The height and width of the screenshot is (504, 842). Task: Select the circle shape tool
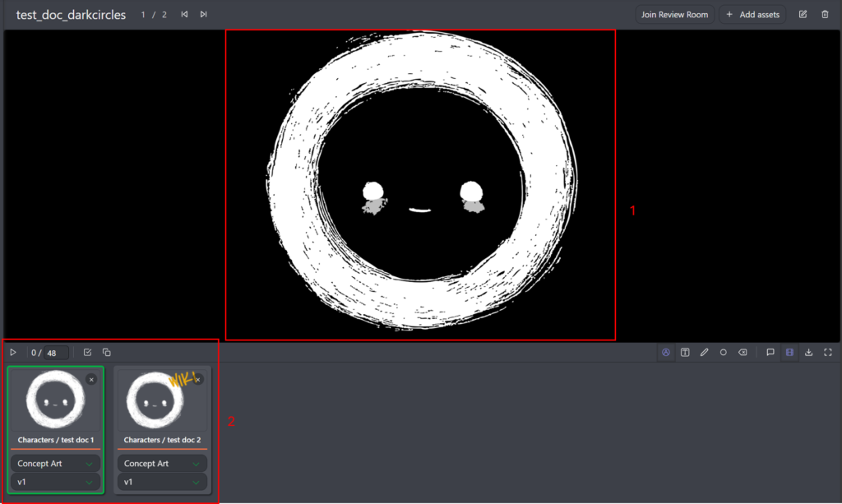[x=724, y=352]
